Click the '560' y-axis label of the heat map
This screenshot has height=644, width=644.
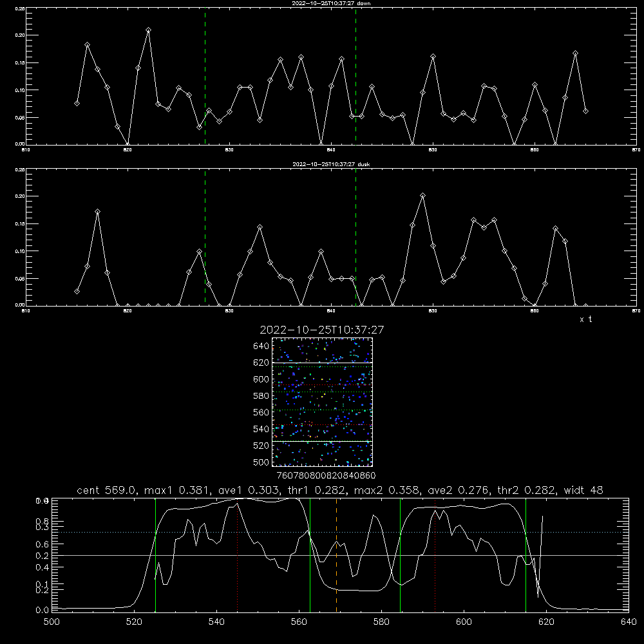click(261, 412)
